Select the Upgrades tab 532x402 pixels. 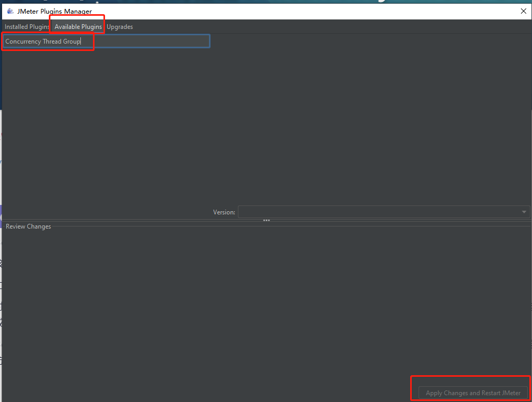(120, 26)
